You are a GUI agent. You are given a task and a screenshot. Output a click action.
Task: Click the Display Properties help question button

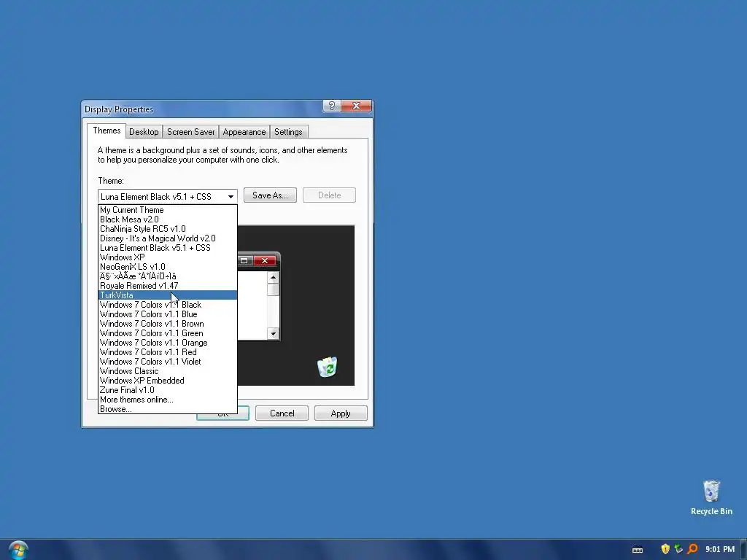(x=332, y=106)
